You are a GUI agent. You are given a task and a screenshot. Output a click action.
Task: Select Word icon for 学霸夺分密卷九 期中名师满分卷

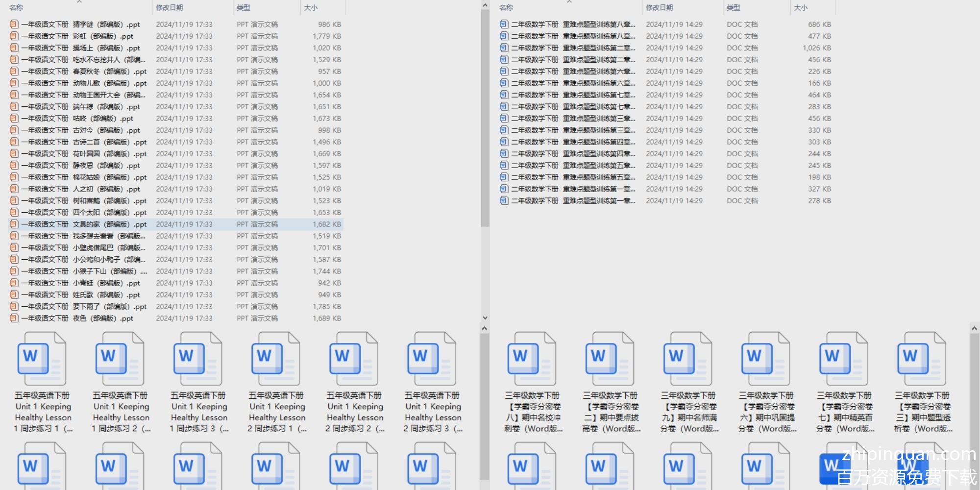(x=688, y=359)
